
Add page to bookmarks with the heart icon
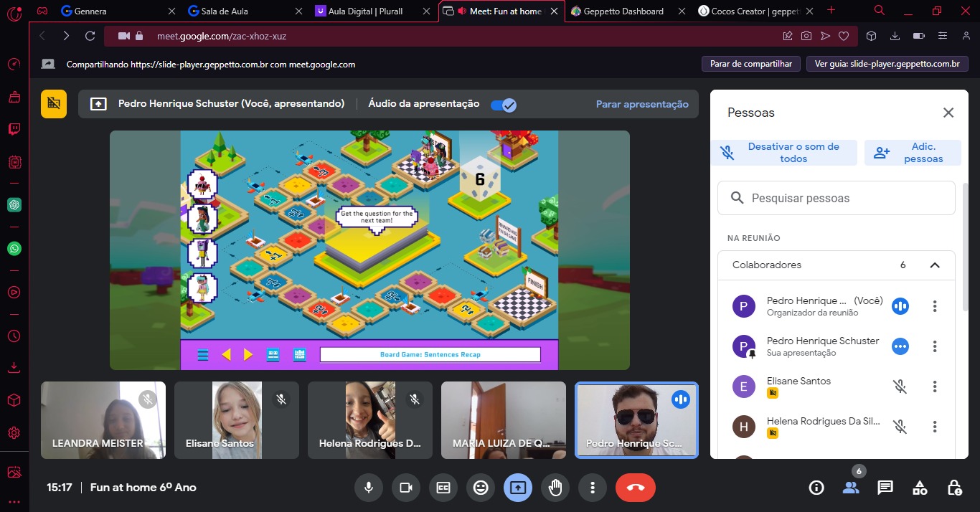844,36
